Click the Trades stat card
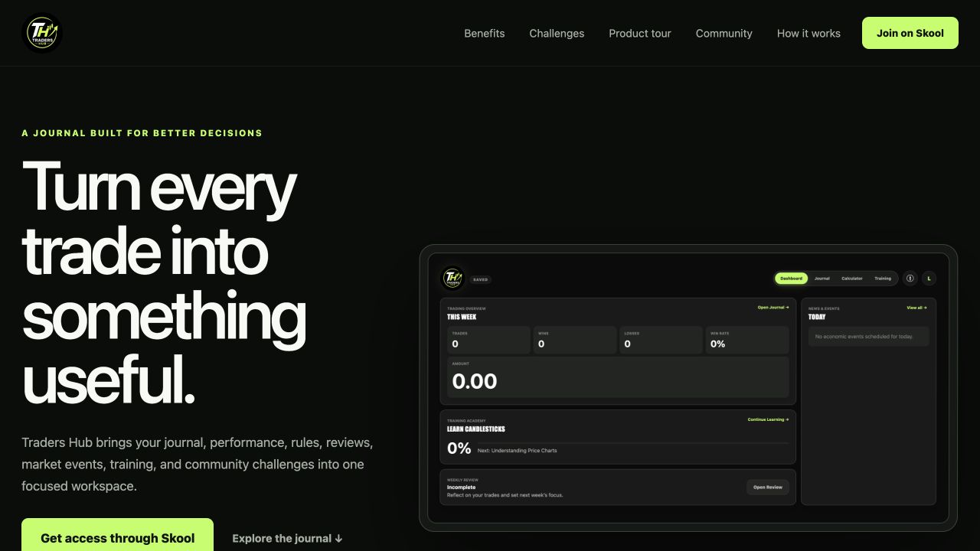The image size is (980, 551). pos(488,340)
